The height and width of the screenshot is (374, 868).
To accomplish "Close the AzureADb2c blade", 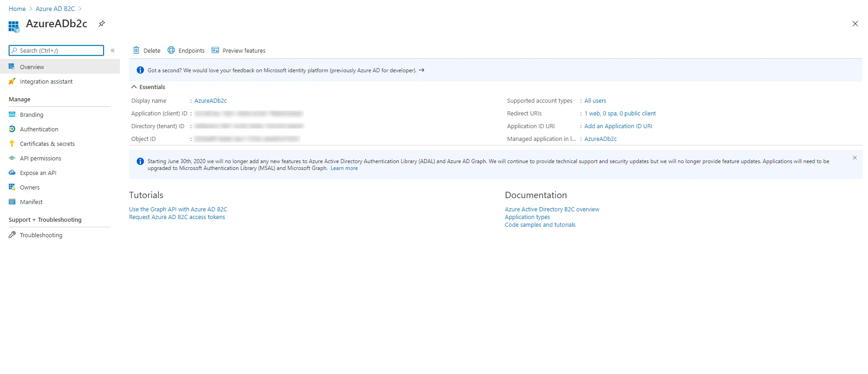I will pos(855,24).
